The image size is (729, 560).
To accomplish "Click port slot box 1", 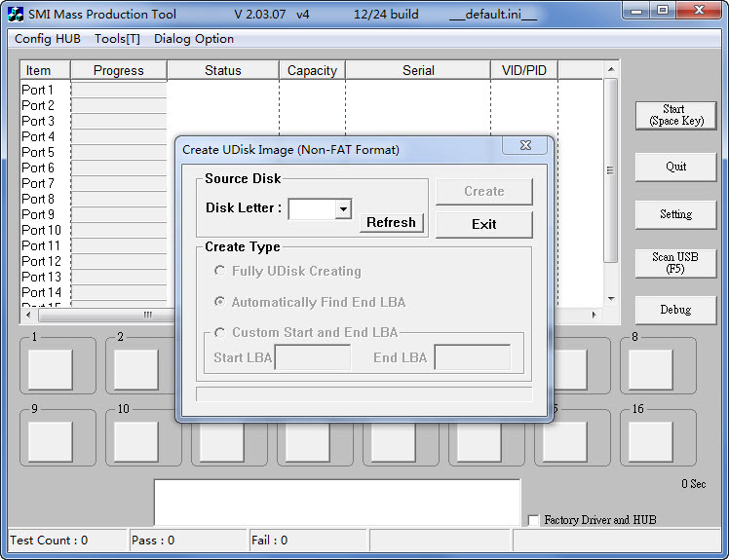I will [51, 369].
